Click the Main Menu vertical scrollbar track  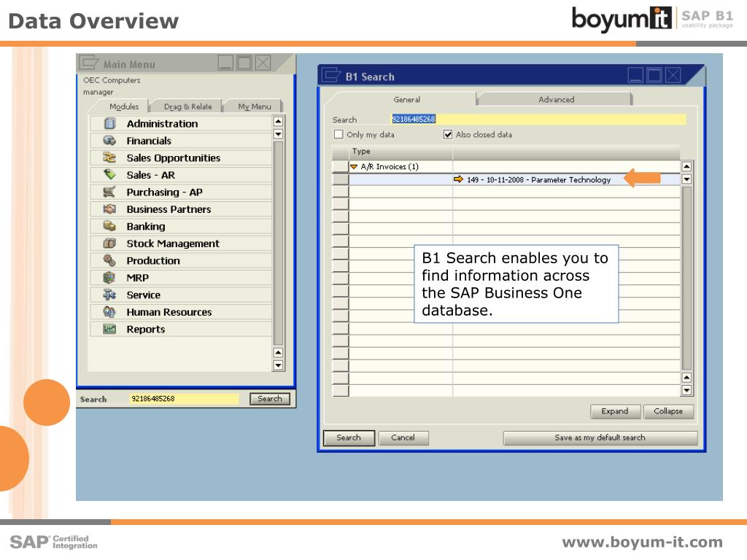click(x=278, y=243)
